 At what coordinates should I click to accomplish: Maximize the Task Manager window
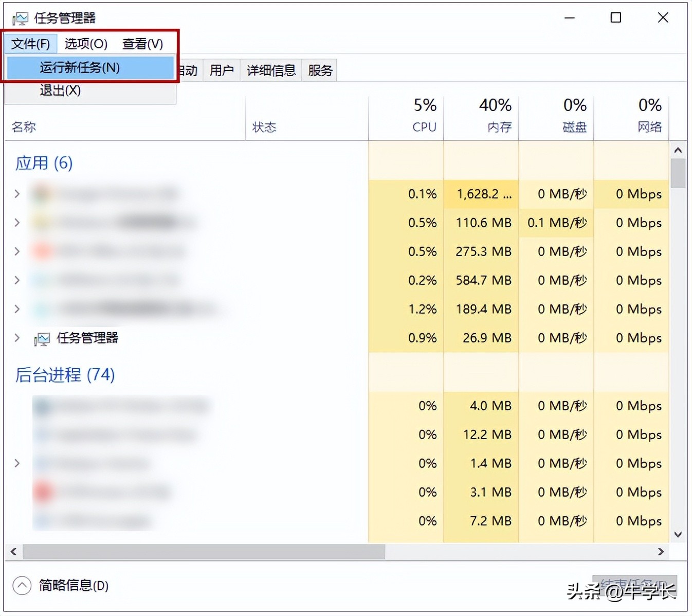pyautogui.click(x=615, y=18)
